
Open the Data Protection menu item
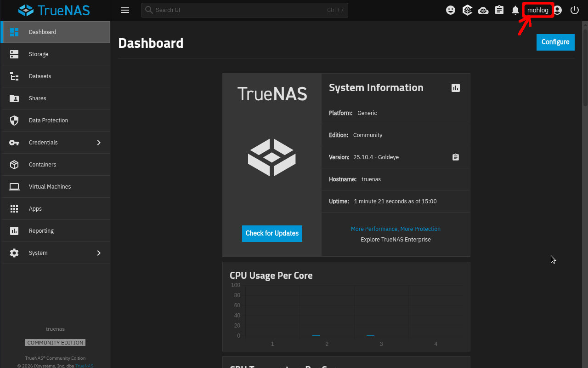click(56, 121)
